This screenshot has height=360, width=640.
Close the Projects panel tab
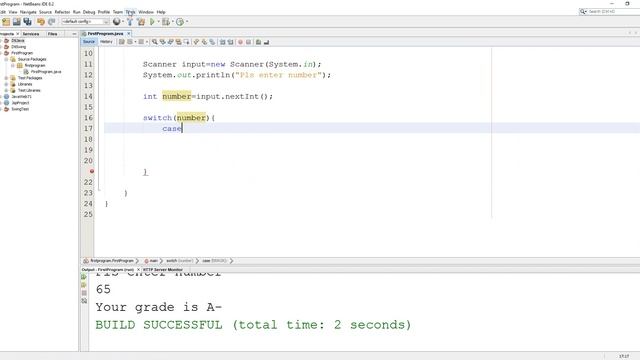coord(18,34)
